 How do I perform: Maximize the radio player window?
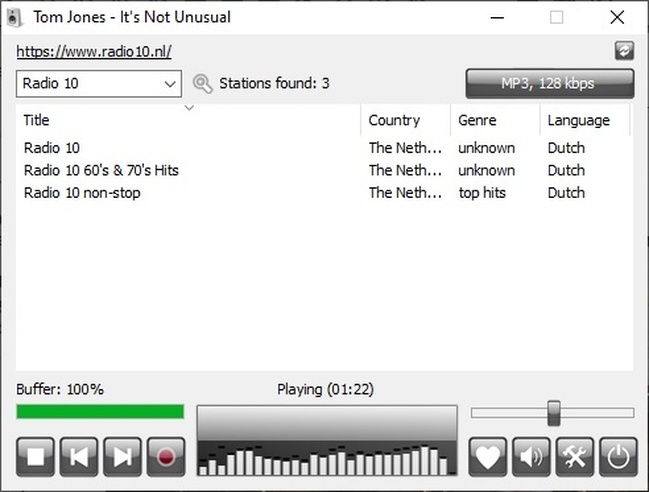point(556,17)
